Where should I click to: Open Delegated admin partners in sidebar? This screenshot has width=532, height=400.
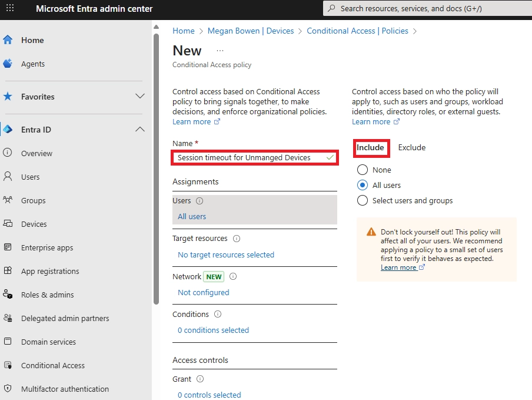[x=65, y=319]
